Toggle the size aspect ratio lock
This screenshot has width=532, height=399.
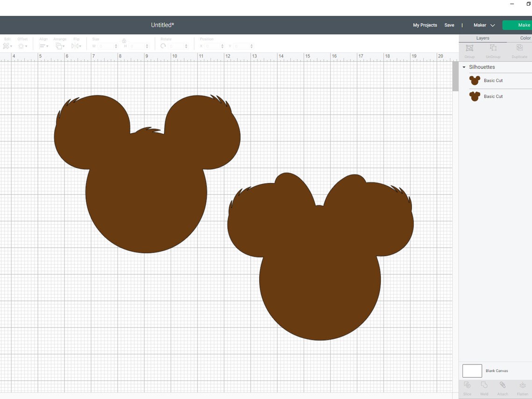point(124,41)
